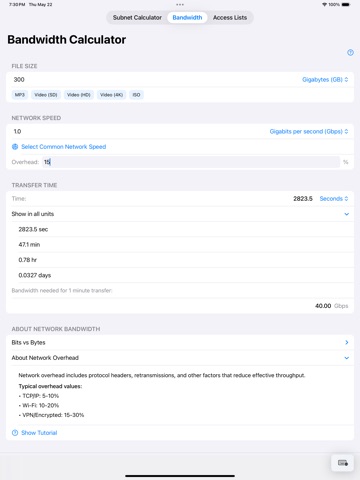The height and width of the screenshot is (480, 360).
Task: Edit the network speed field showing 1.0
Action: click(138, 131)
